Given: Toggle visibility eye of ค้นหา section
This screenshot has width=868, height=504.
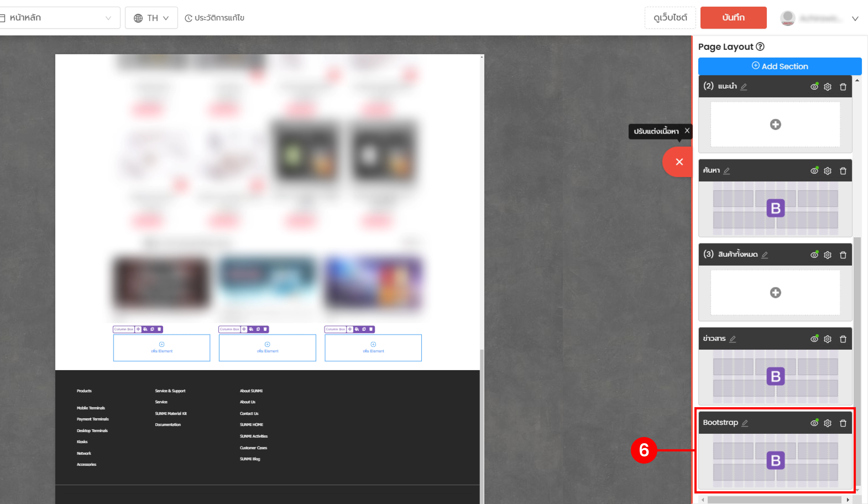Looking at the screenshot, I should (x=814, y=171).
